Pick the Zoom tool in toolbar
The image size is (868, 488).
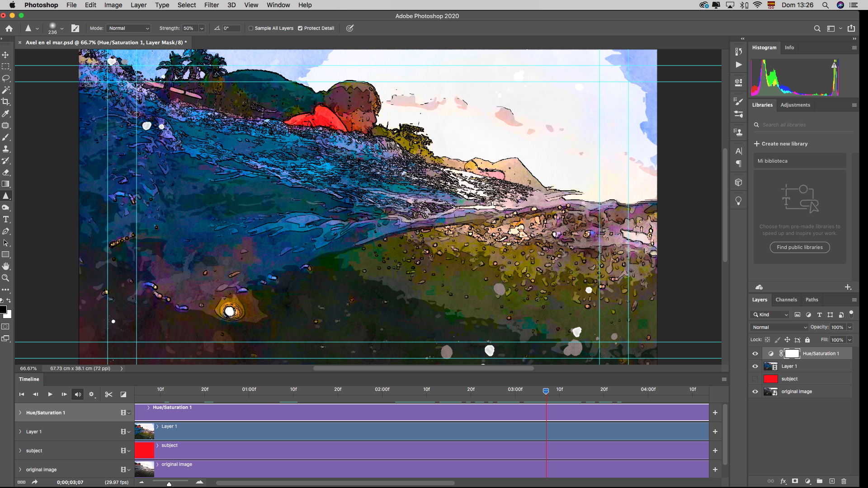click(x=6, y=278)
